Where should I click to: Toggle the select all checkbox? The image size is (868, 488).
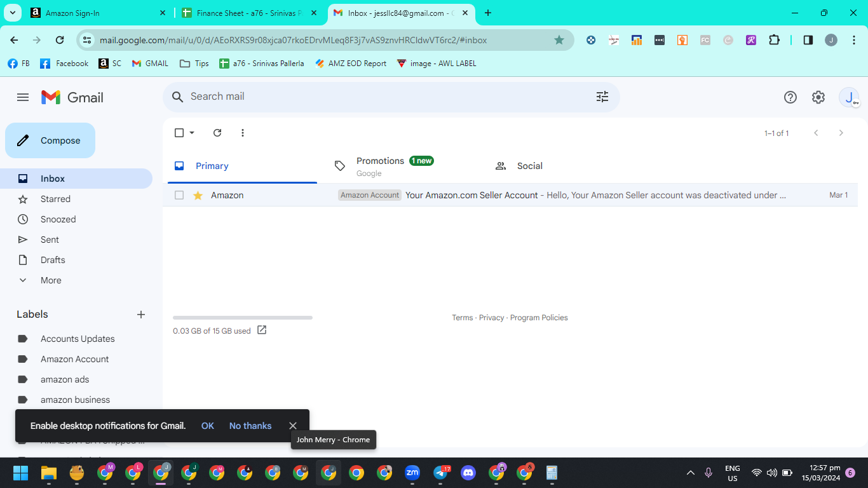tap(179, 133)
